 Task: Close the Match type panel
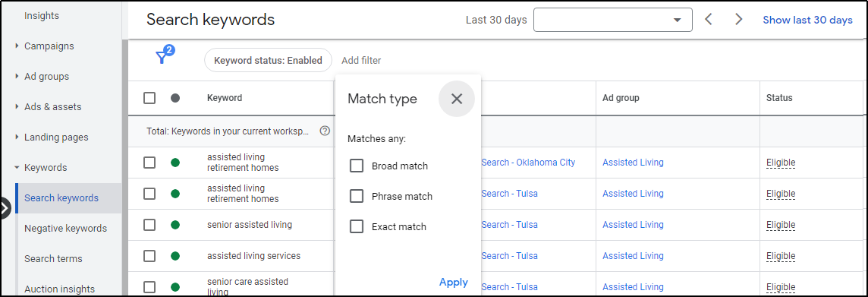coord(456,99)
